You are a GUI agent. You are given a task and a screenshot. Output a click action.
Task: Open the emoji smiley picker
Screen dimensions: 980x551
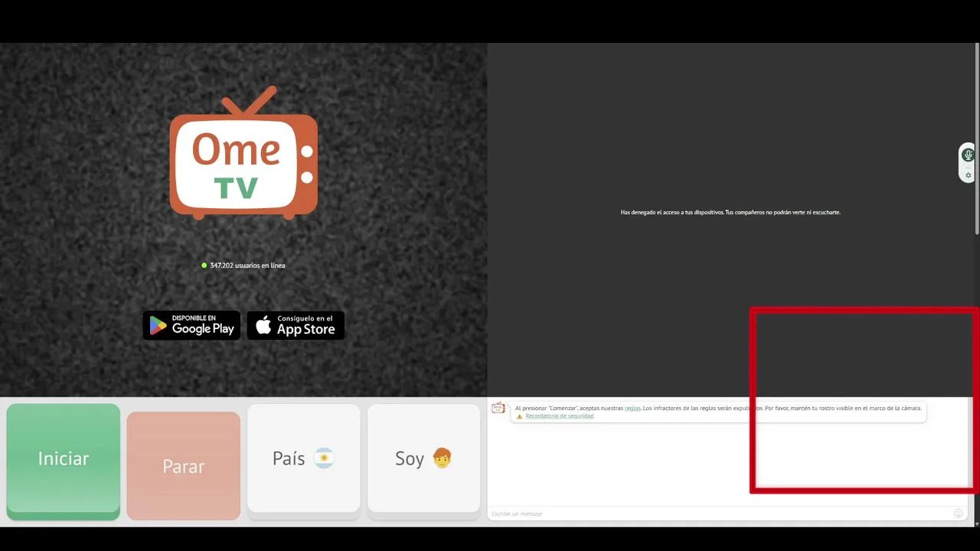958,514
